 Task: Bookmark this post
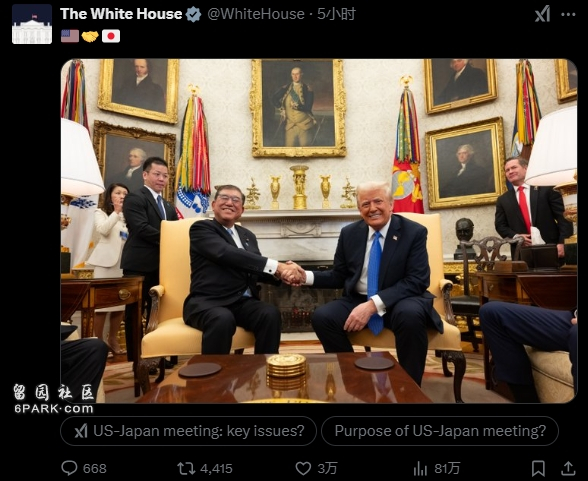click(538, 468)
